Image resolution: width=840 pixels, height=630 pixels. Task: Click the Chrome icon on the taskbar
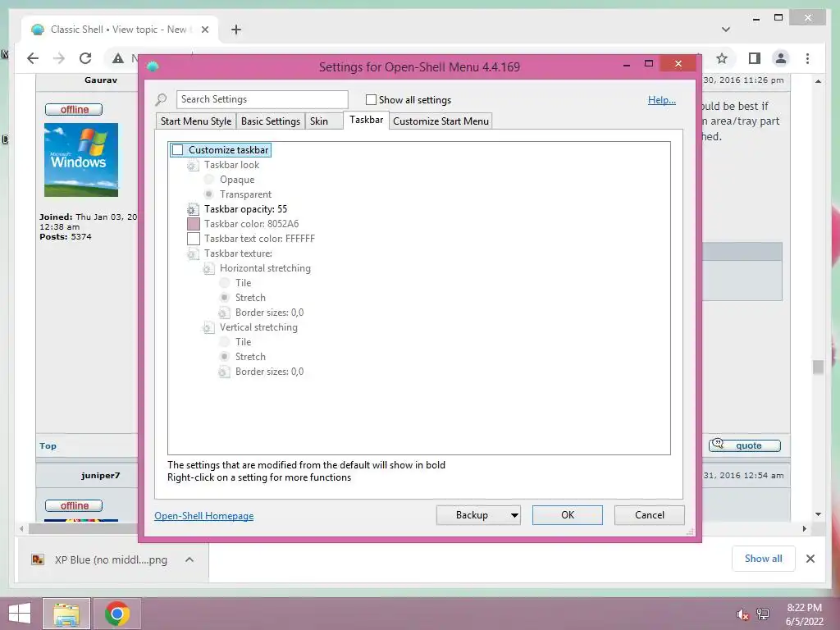pyautogui.click(x=117, y=614)
